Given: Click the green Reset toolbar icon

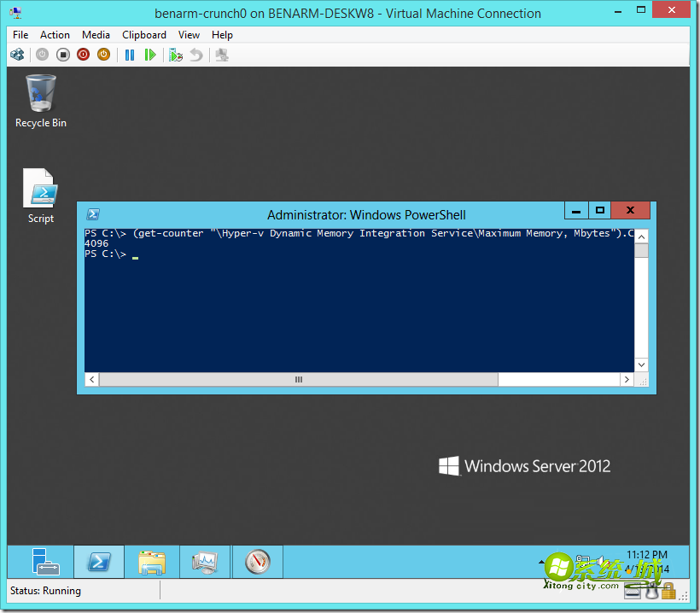Looking at the screenshot, I should coord(150,55).
